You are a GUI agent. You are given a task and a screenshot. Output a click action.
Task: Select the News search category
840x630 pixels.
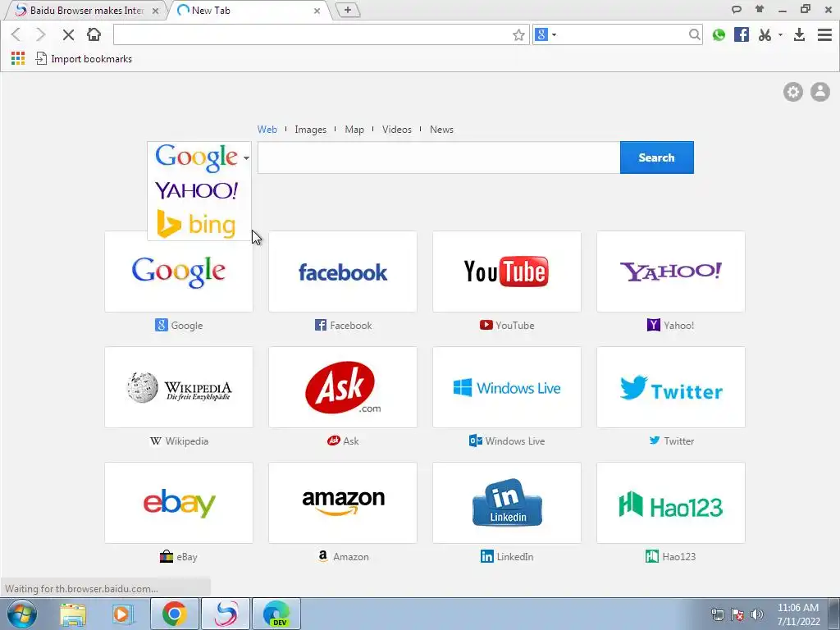click(x=441, y=129)
